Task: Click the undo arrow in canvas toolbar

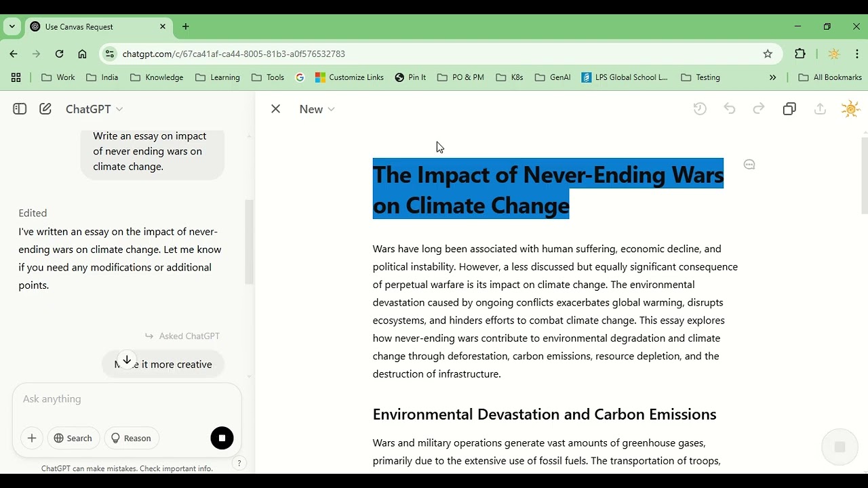Action: (x=730, y=108)
